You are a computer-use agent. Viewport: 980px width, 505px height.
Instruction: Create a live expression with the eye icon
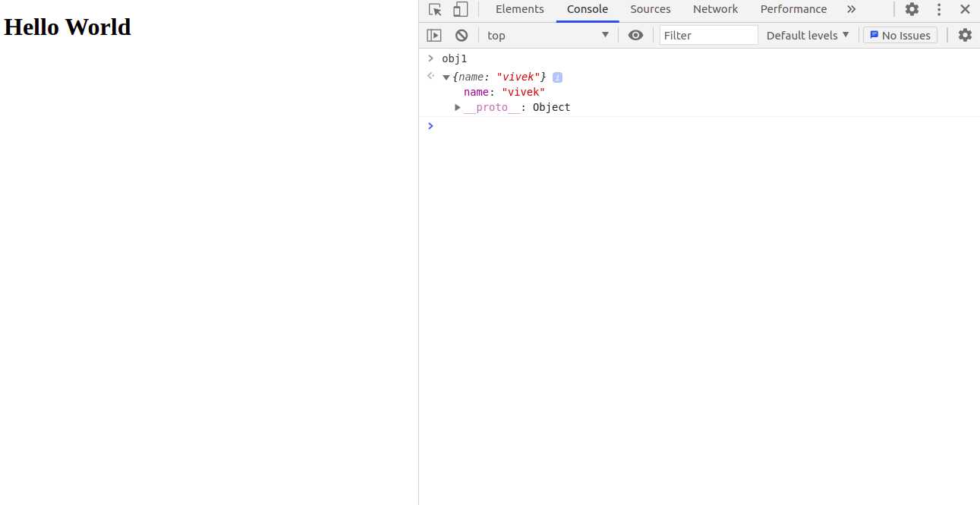click(635, 36)
